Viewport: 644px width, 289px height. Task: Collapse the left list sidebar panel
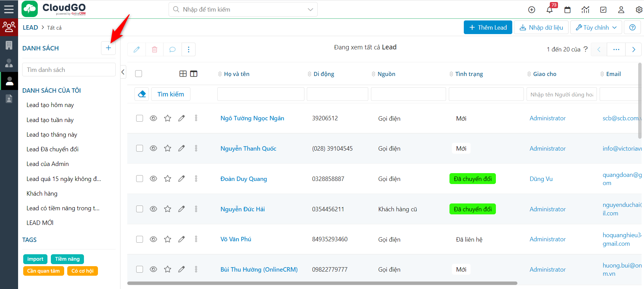[x=123, y=72]
